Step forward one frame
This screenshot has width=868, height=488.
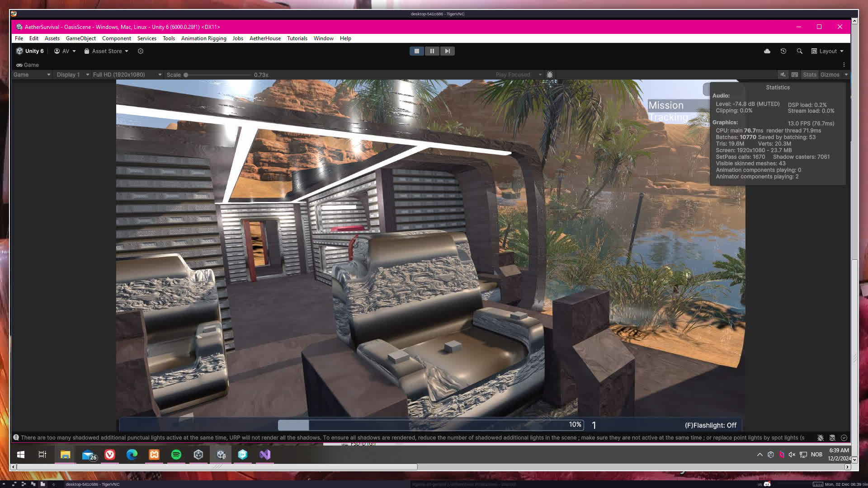(447, 51)
